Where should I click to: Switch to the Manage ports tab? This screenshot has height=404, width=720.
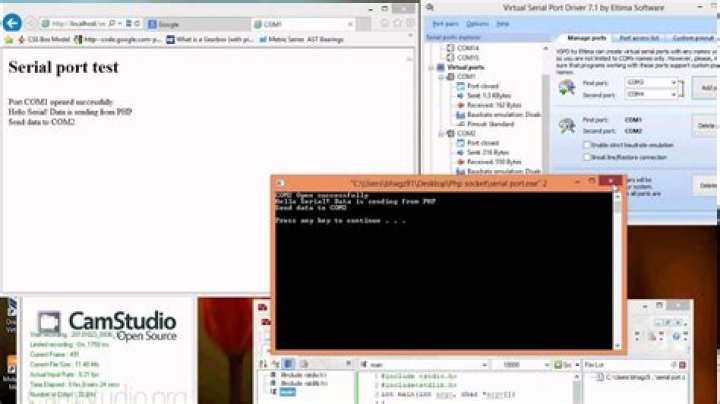click(x=586, y=38)
